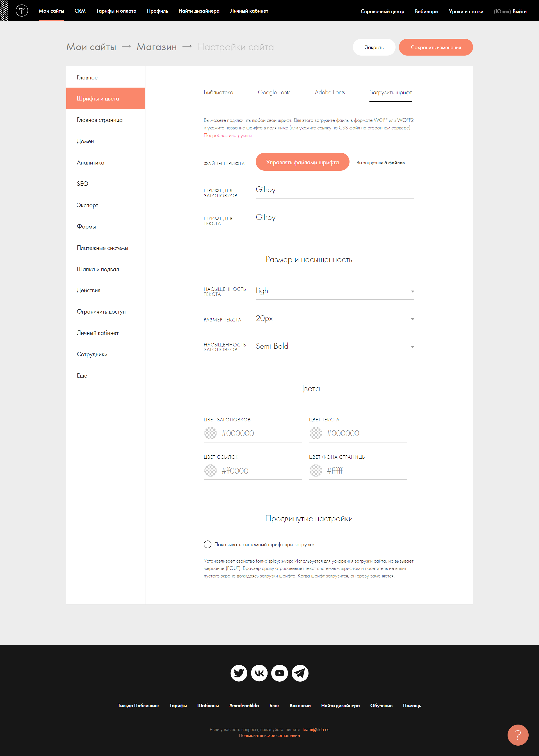The width and height of the screenshot is (539, 756).
Task: Enable show system font while loading
Action: [207, 544]
